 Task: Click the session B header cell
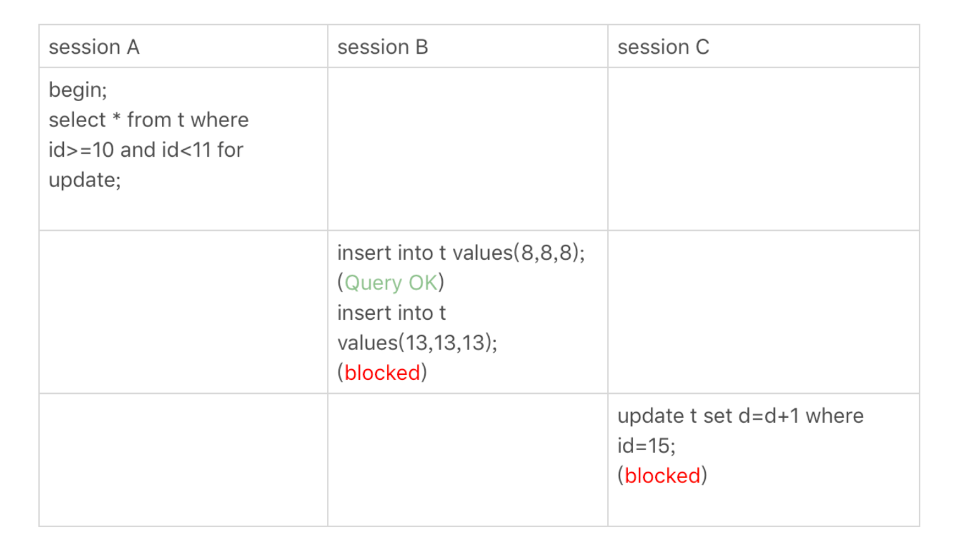[x=467, y=46]
